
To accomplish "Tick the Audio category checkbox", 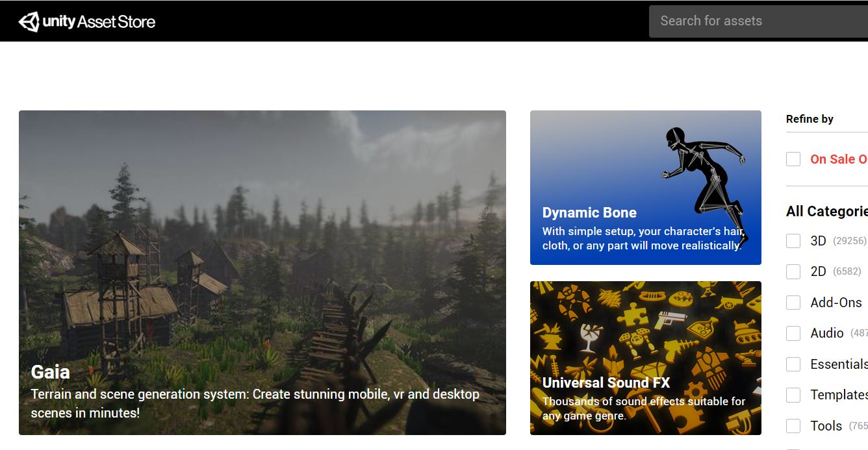I will [x=793, y=333].
